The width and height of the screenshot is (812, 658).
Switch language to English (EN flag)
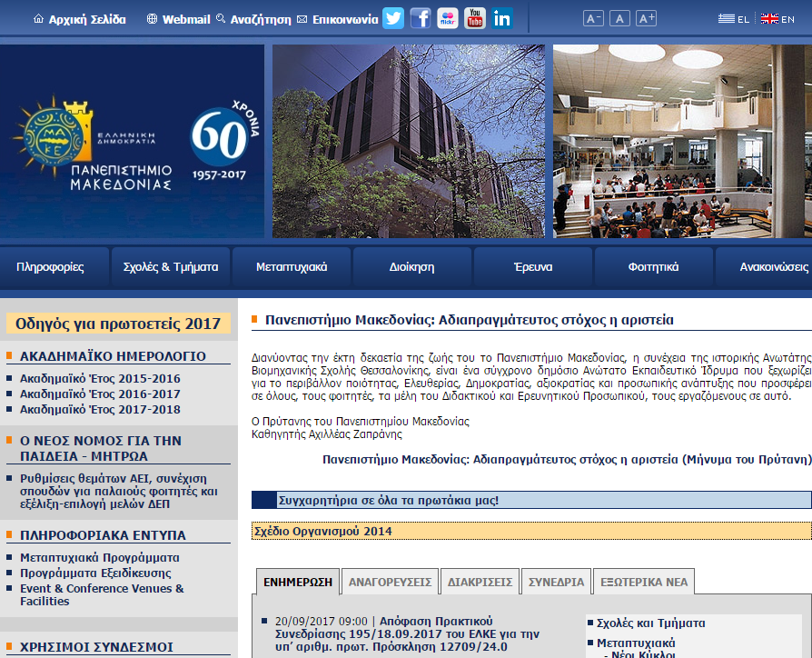click(x=777, y=19)
